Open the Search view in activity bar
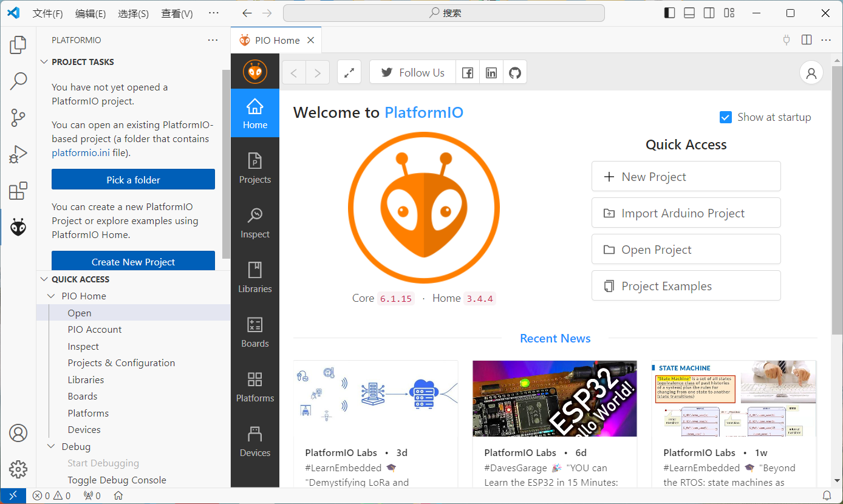This screenshot has width=843, height=504. click(x=18, y=81)
